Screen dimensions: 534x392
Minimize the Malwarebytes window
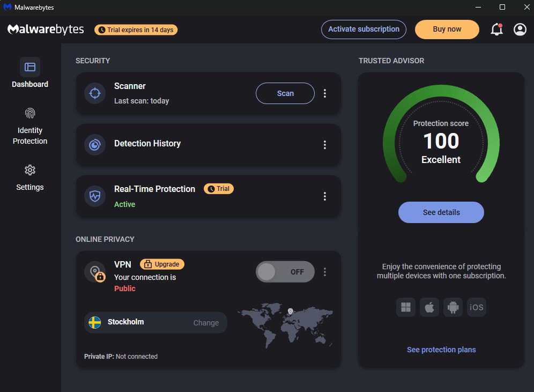pos(478,7)
